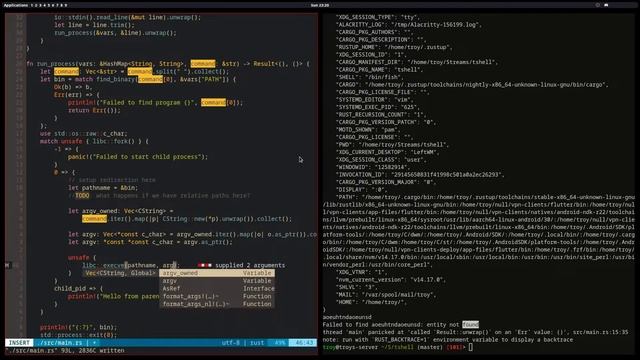The width and height of the screenshot is (640, 360).
Task: Pick format_args!(…) Function suggestion
Action: pyautogui.click(x=217, y=296)
